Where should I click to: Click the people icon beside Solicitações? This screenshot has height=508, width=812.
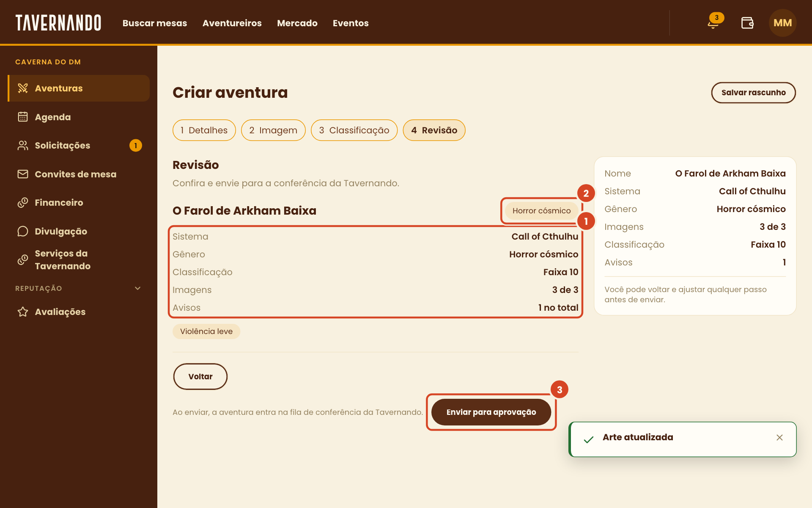click(x=23, y=145)
